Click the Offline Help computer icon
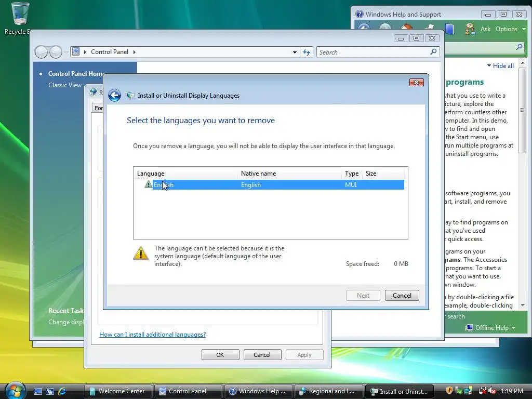 (469, 328)
